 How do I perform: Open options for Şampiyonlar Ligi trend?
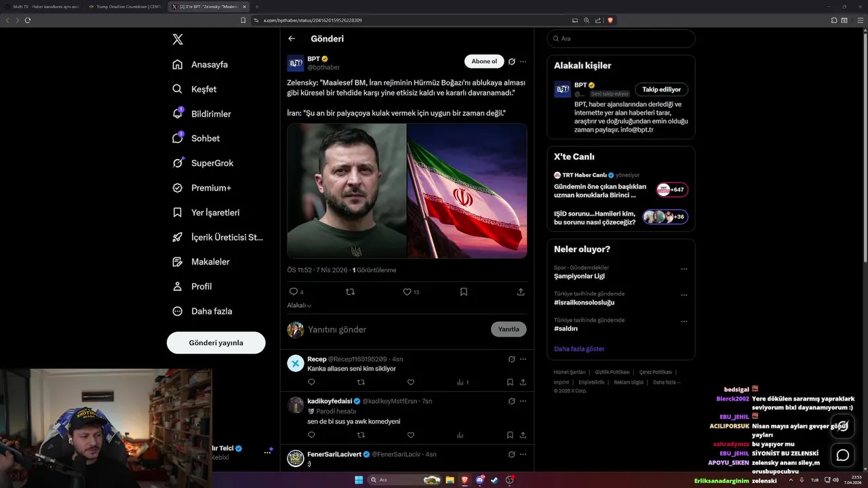[x=684, y=269]
